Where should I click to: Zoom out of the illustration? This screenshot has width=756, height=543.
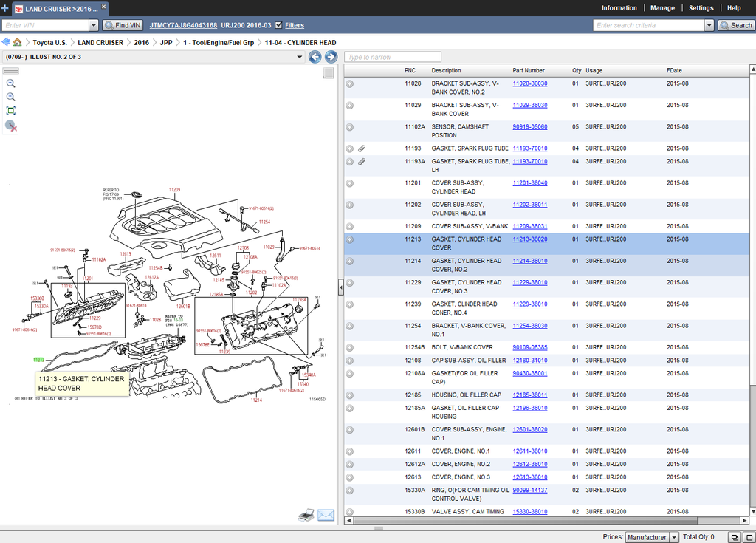coord(10,97)
